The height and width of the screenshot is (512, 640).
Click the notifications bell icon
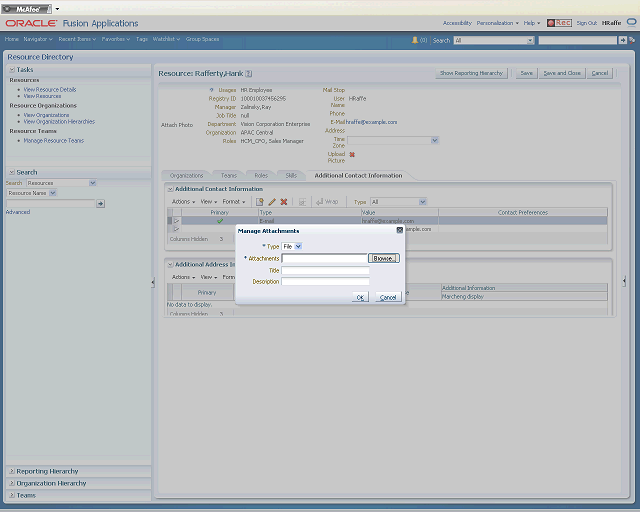[415, 40]
